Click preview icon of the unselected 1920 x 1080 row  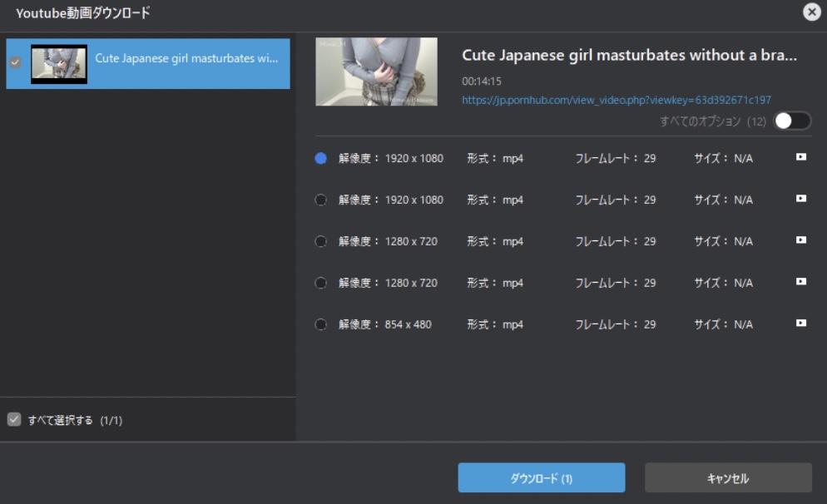(x=800, y=198)
